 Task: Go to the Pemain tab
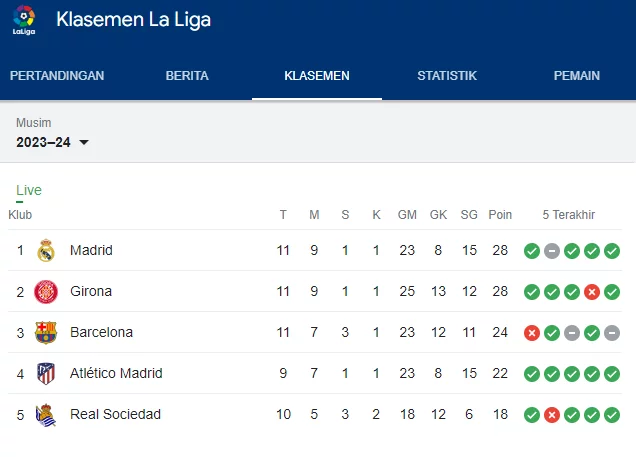click(x=577, y=76)
